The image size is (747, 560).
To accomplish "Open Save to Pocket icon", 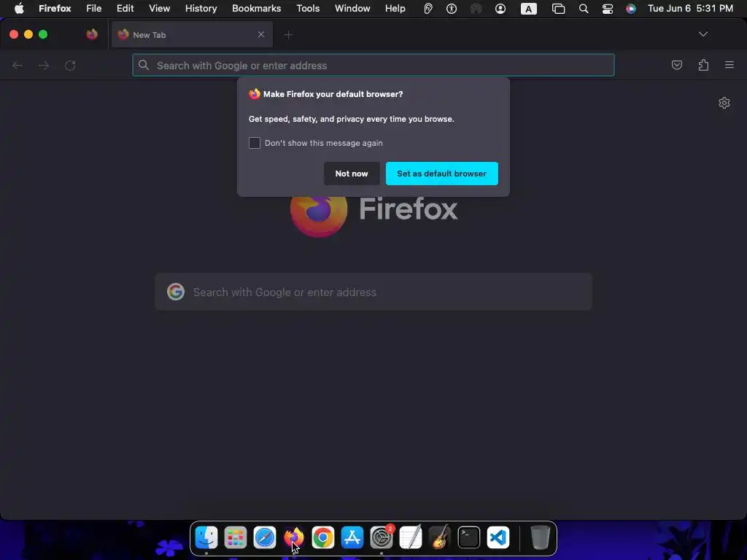I will [x=676, y=65].
